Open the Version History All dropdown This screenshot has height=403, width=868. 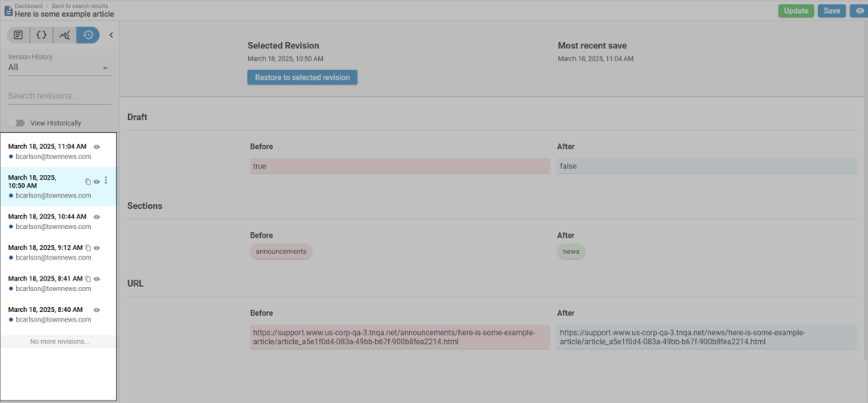60,67
